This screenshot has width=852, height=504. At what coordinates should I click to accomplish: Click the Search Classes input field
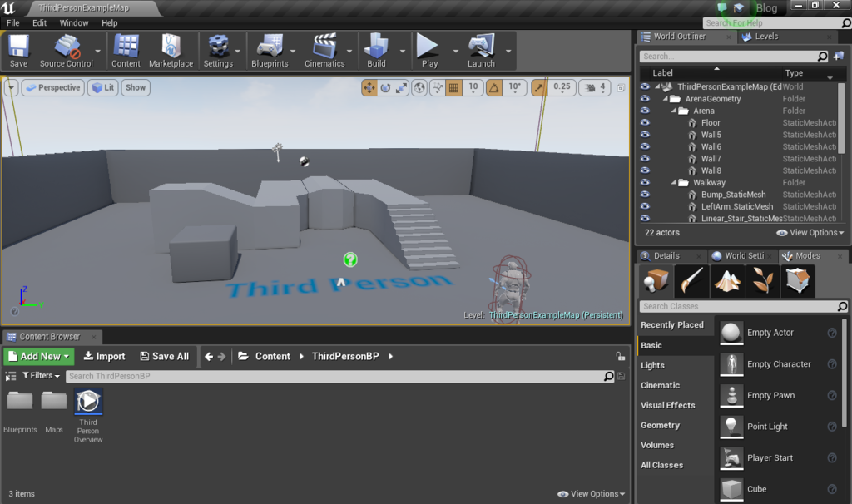click(743, 306)
